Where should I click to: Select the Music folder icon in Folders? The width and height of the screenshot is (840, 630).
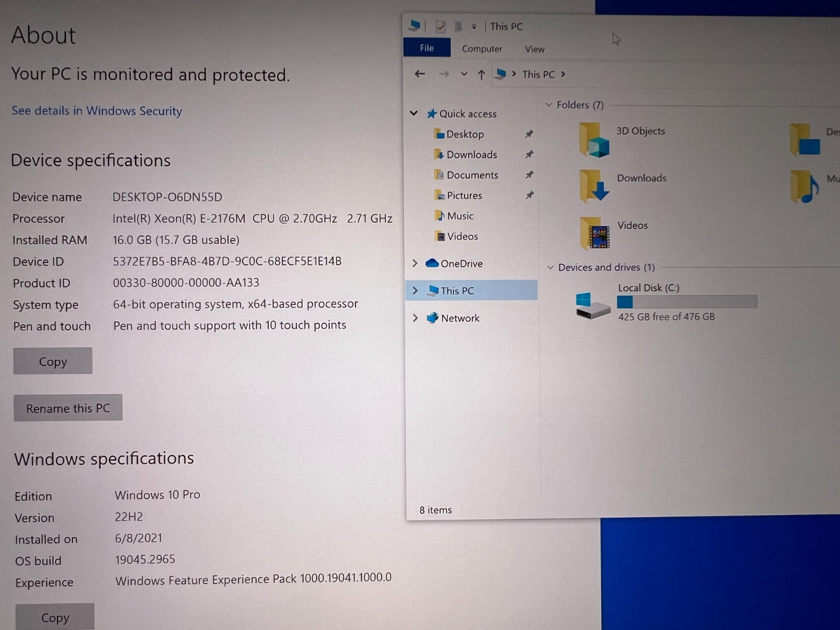click(804, 186)
